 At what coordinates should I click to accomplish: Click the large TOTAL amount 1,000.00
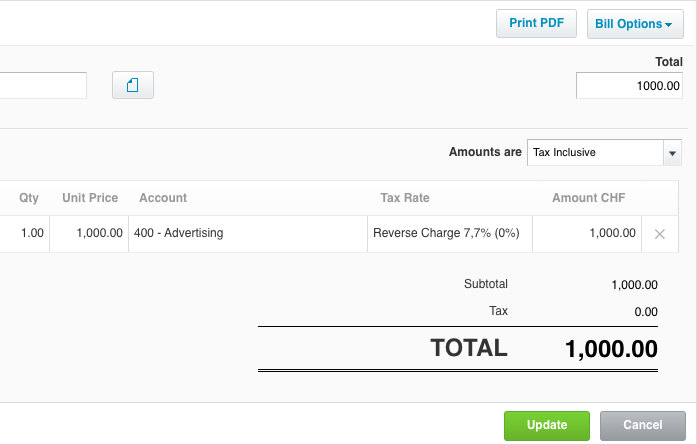click(611, 349)
